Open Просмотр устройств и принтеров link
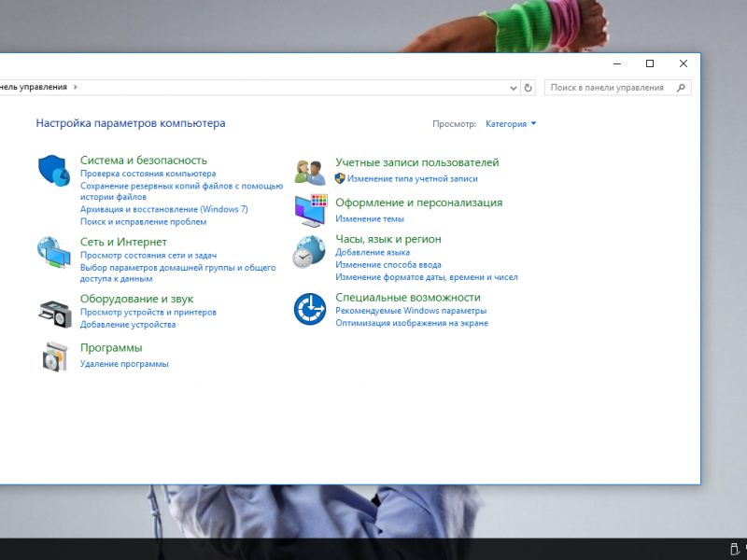The width and height of the screenshot is (747, 560). (148, 313)
